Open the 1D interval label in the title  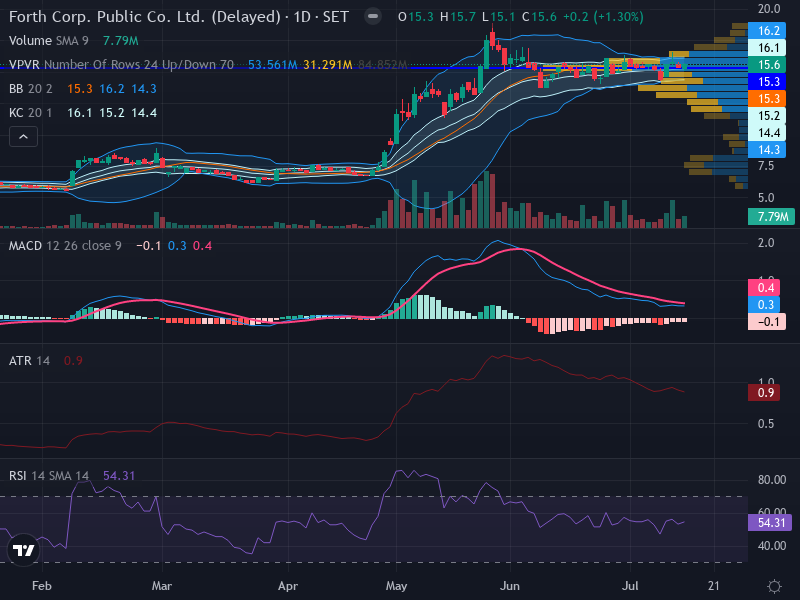click(x=302, y=17)
